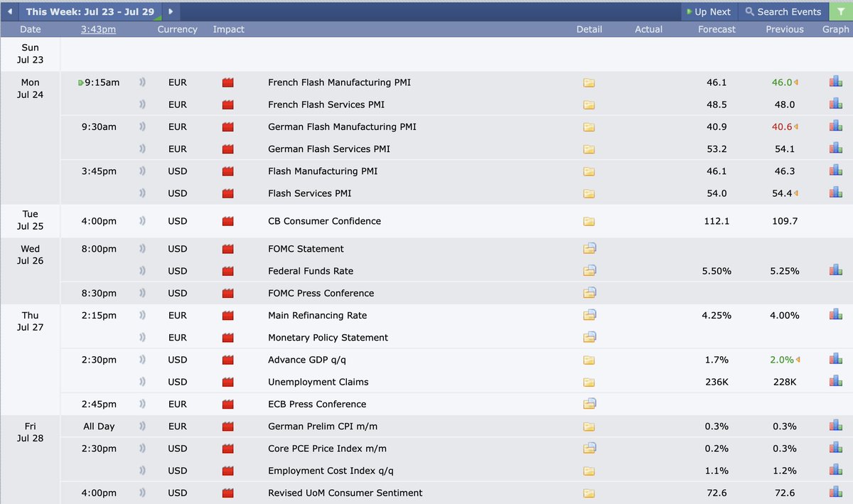Open the This Week date range selector

[90, 11]
